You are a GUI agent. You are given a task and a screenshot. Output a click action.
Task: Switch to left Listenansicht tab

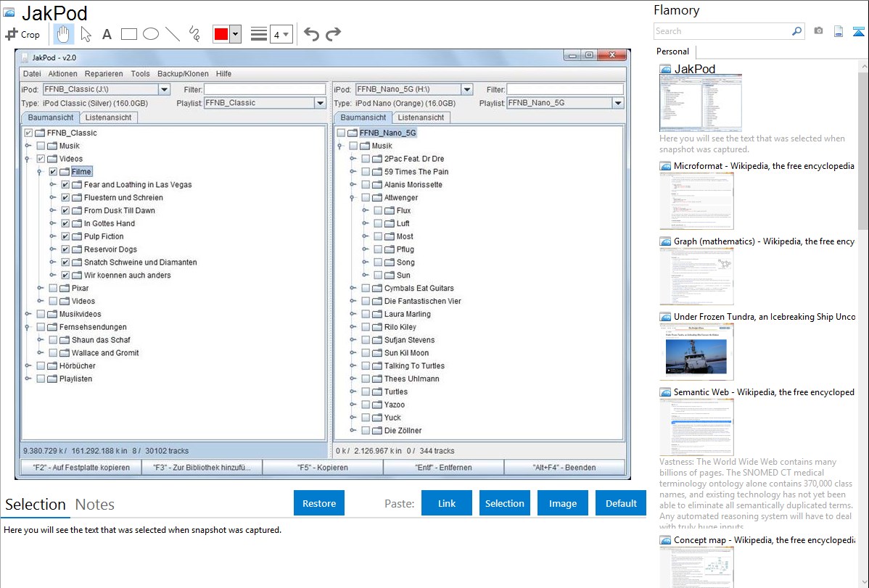(108, 117)
